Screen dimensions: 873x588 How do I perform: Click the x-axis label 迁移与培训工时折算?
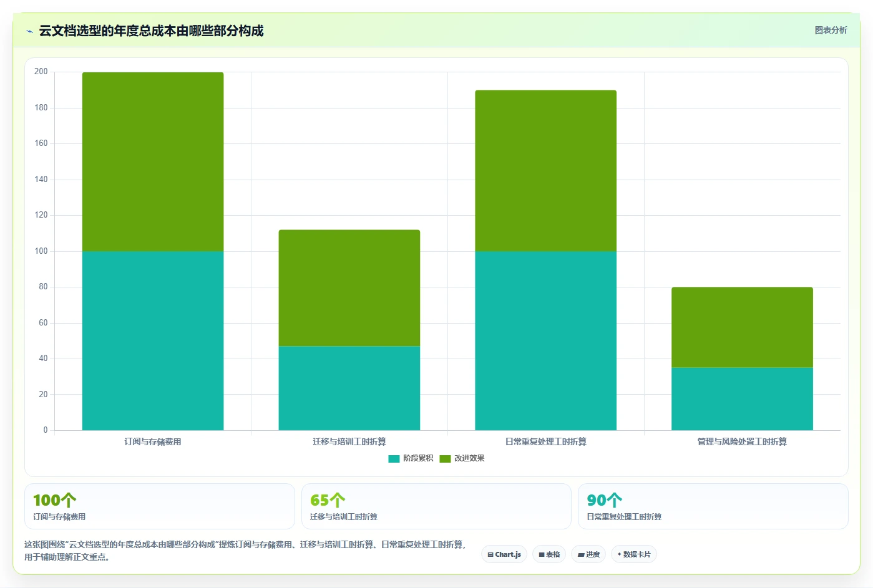[349, 441]
